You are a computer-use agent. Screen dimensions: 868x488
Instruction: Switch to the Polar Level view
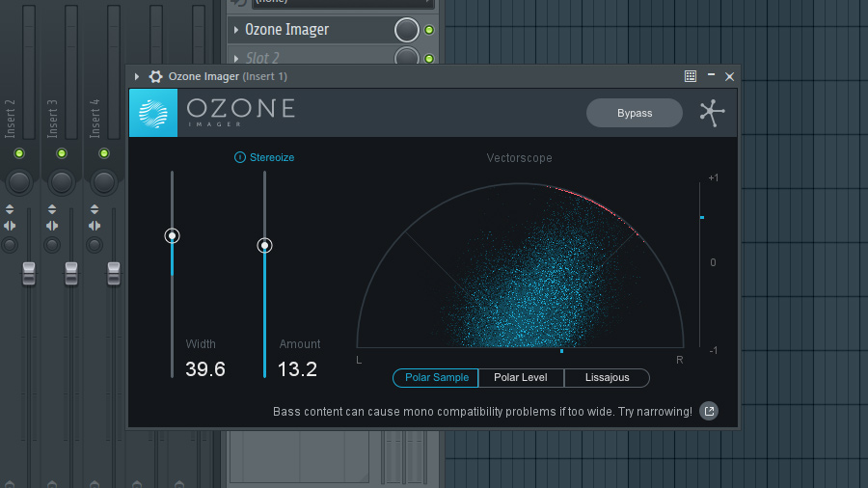[521, 378]
